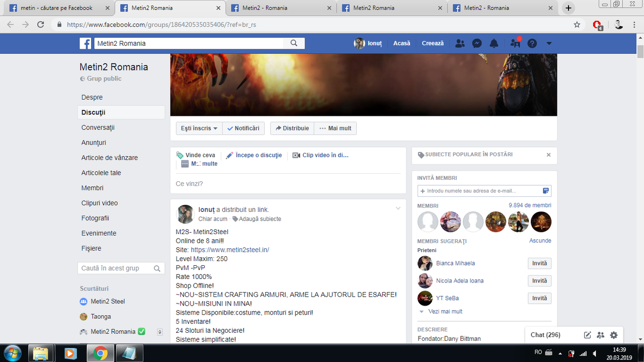Screen dimensions: 644x362
Task: Bookmark this page with star icon
Action: pyautogui.click(x=577, y=24)
